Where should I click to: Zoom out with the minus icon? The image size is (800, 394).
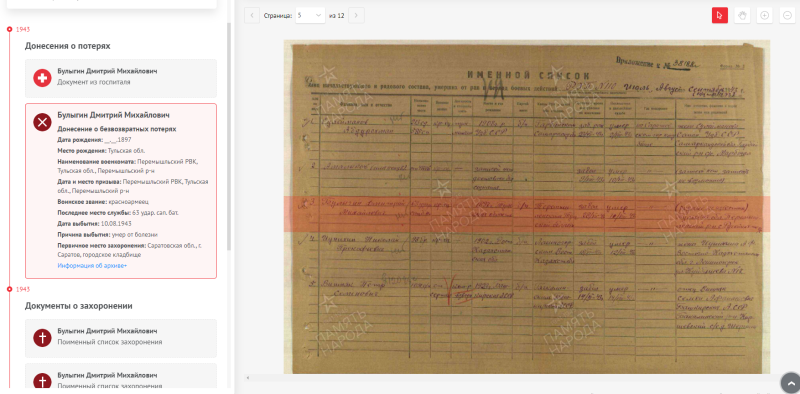(788, 15)
